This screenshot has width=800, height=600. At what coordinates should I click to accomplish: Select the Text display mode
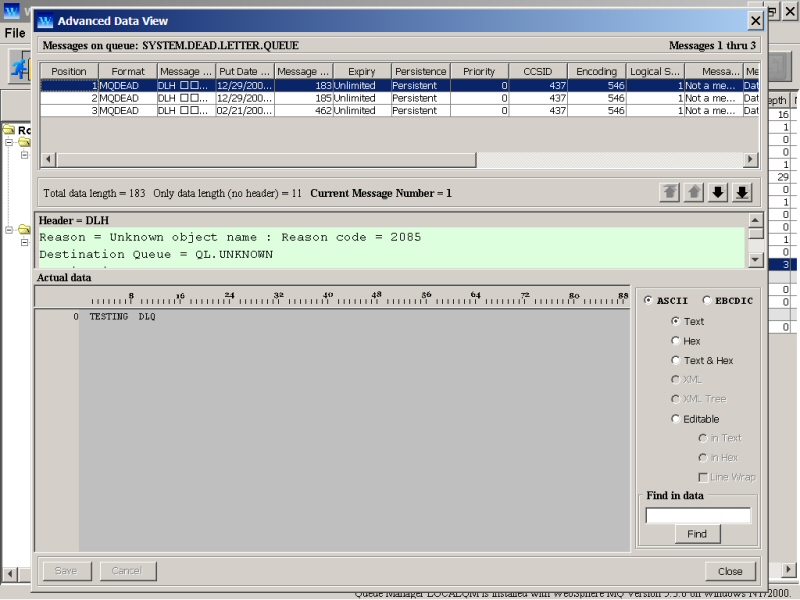pos(676,321)
